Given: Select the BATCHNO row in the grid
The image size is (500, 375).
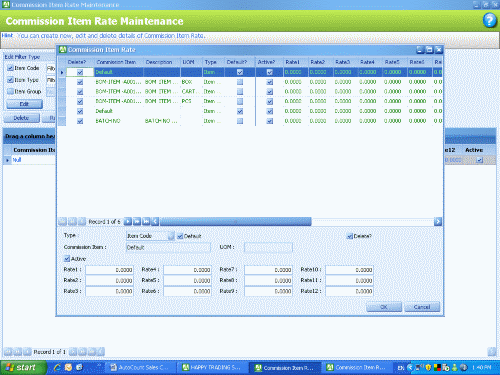Looking at the screenshot, I should pos(250,121).
